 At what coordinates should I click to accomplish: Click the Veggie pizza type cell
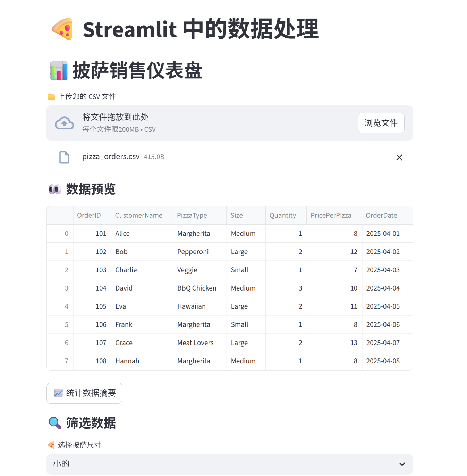coord(200,270)
